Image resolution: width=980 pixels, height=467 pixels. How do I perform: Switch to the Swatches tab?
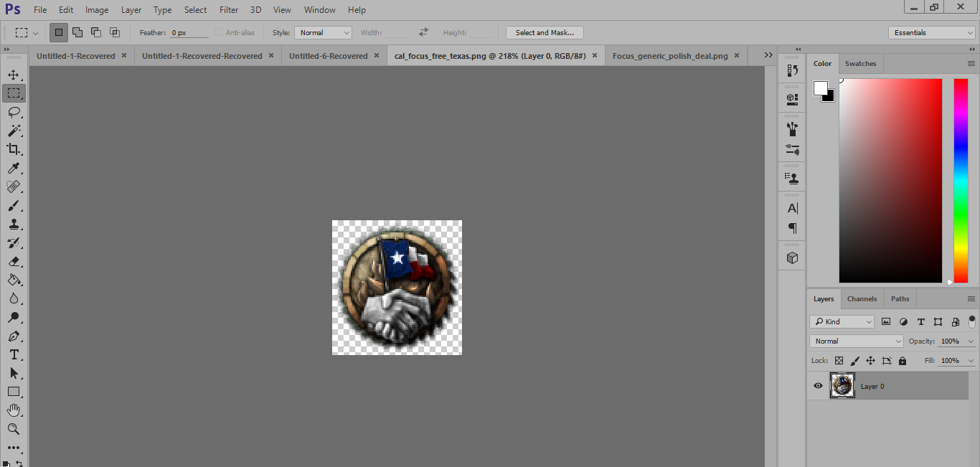[860, 64]
